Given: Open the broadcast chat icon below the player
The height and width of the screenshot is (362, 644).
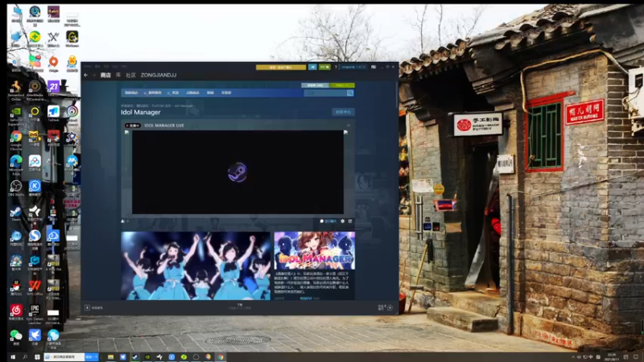Looking at the screenshot, I should [321, 221].
